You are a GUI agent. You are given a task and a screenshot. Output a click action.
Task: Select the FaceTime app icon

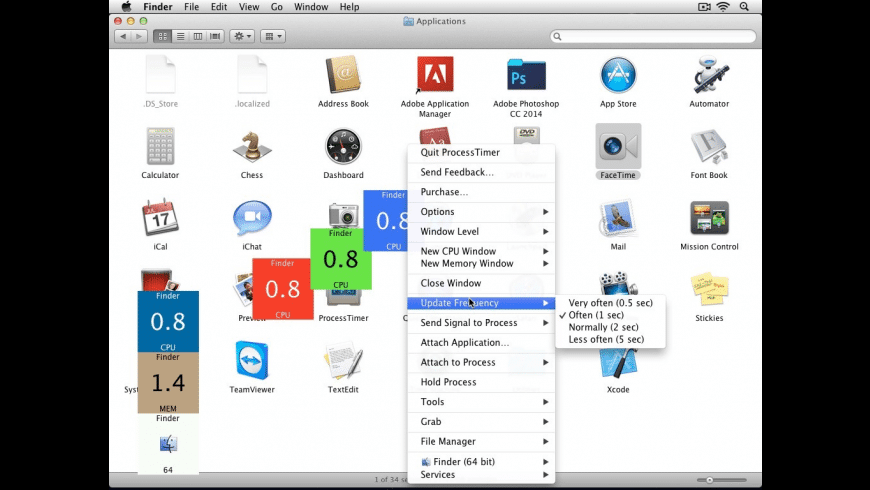(618, 147)
